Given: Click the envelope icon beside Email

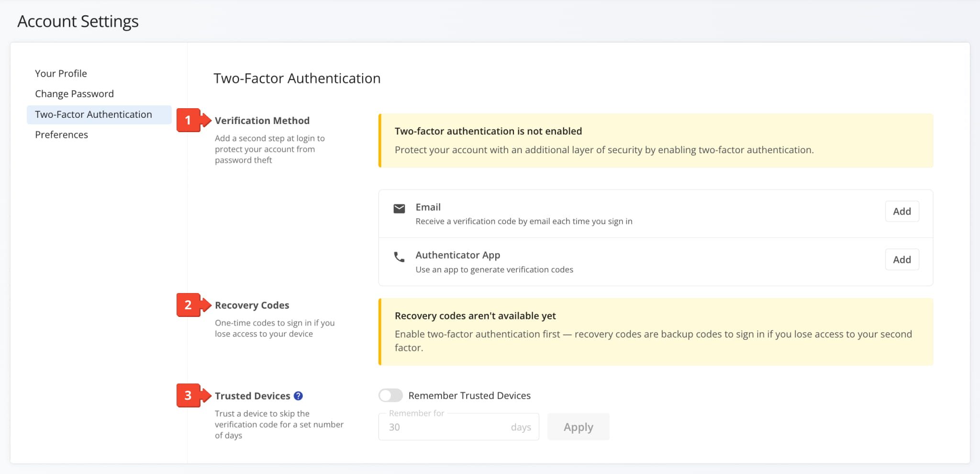Looking at the screenshot, I should pyautogui.click(x=399, y=208).
